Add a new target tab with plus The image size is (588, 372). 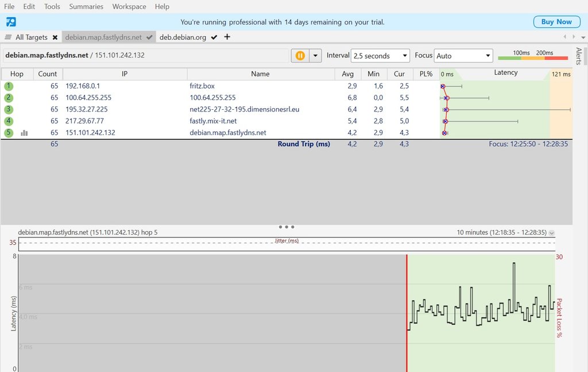[x=227, y=37]
